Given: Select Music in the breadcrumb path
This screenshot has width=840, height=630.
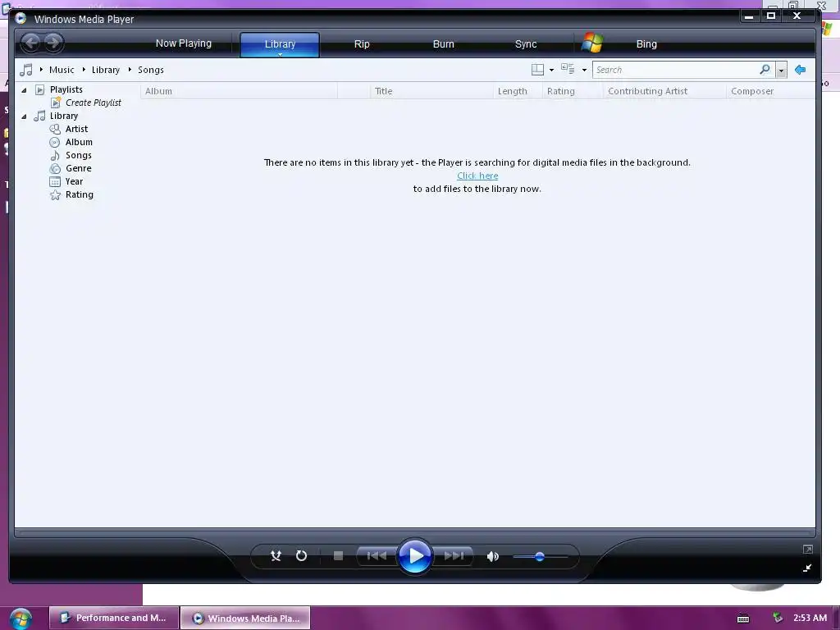Looking at the screenshot, I should pyautogui.click(x=62, y=70).
